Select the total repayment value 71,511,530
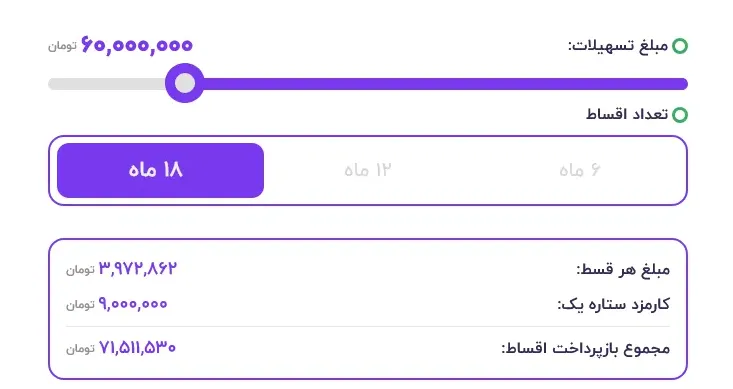This screenshot has width=733, height=389. coord(137,347)
